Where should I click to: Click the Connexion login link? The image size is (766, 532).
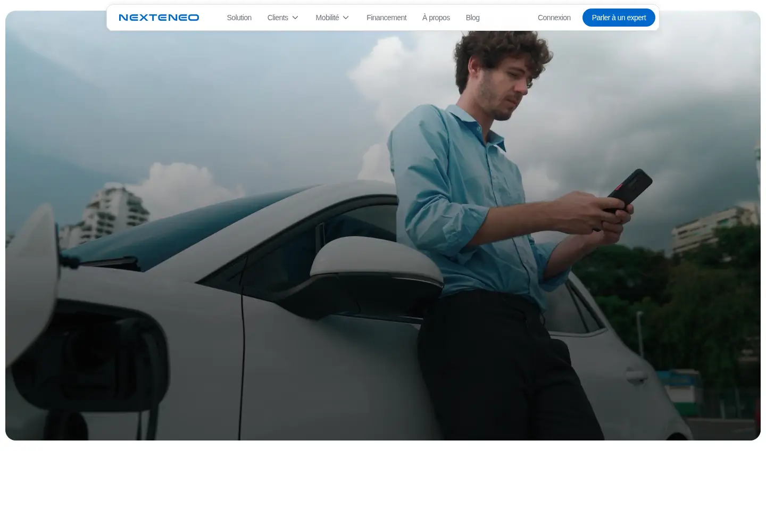tap(554, 18)
